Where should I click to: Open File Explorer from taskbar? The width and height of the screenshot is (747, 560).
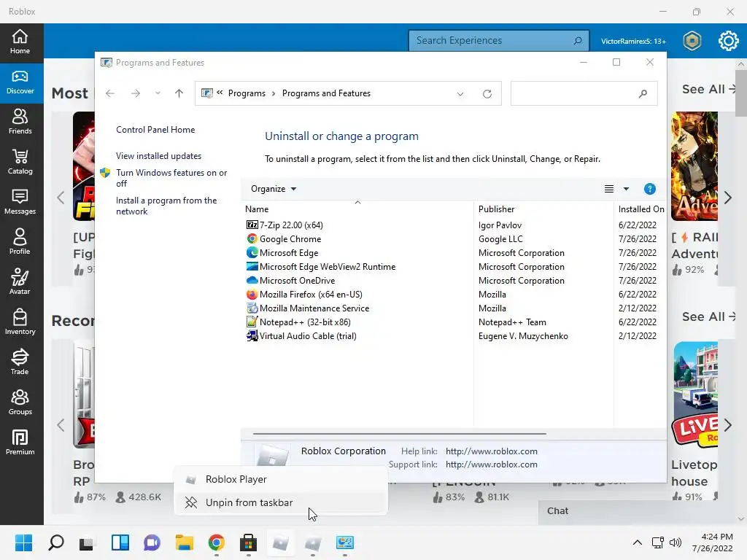[184, 542]
